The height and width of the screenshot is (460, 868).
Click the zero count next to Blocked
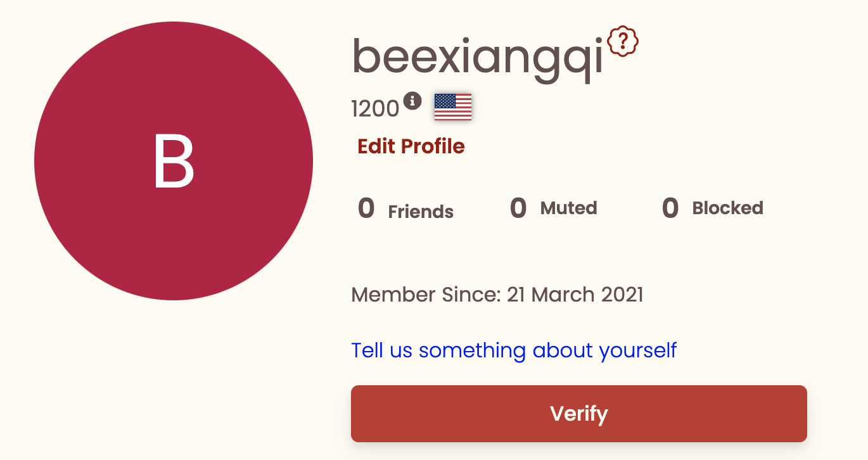(x=670, y=208)
